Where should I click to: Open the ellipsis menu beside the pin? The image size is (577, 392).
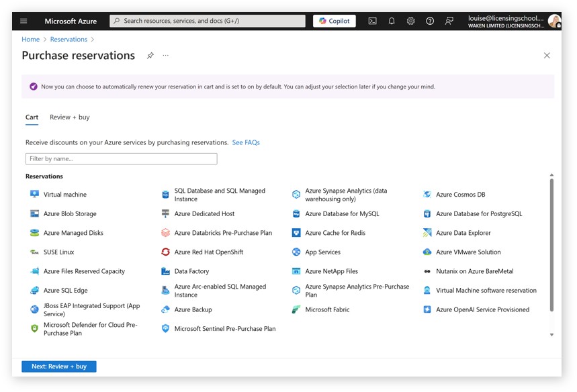[x=165, y=56]
